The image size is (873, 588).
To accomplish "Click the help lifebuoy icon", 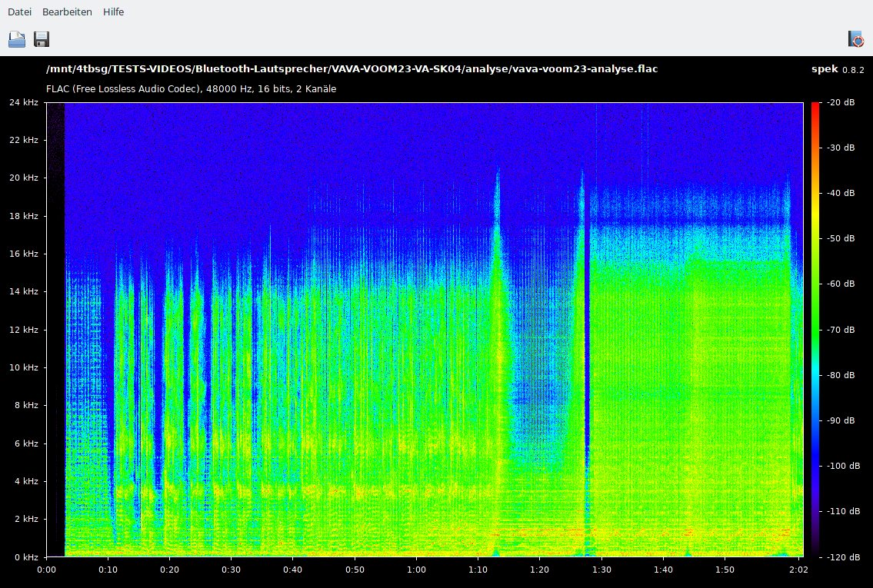I will click(856, 39).
